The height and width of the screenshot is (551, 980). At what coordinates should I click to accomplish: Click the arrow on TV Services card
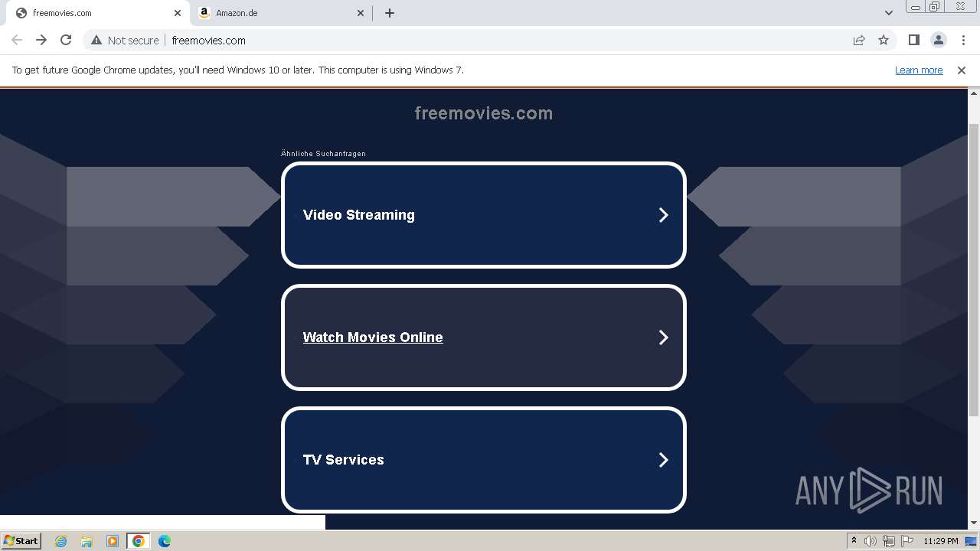tap(664, 460)
